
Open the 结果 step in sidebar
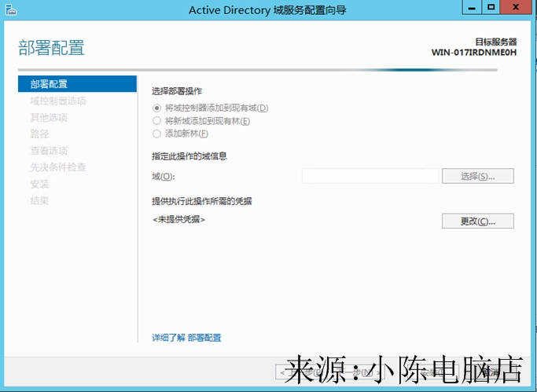(39, 200)
